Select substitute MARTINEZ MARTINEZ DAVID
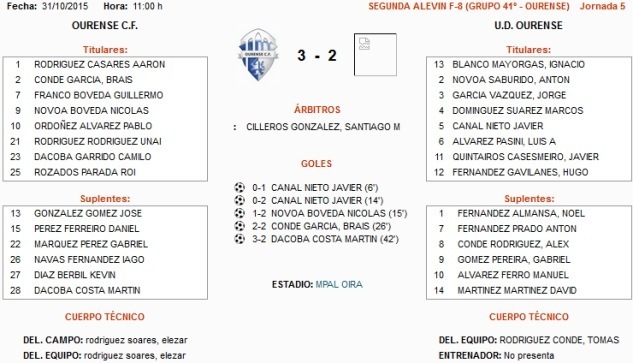This screenshot has height=363, width=633. click(x=517, y=290)
